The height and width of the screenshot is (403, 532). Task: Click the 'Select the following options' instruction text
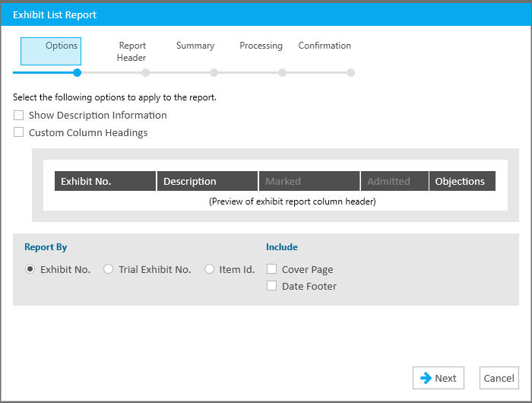[x=115, y=97]
